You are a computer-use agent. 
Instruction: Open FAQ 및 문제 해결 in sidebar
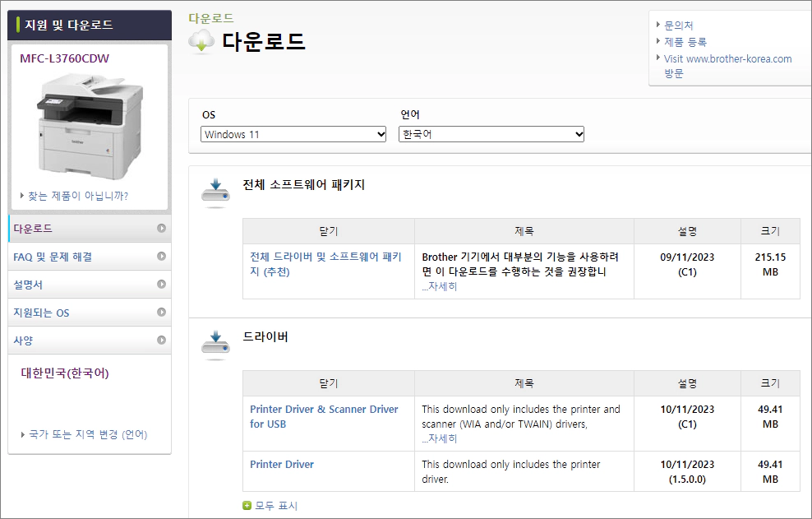pyautogui.click(x=90, y=257)
